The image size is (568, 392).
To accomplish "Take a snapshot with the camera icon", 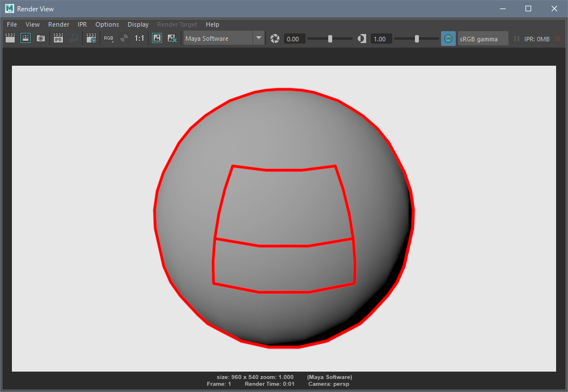I will coord(41,39).
